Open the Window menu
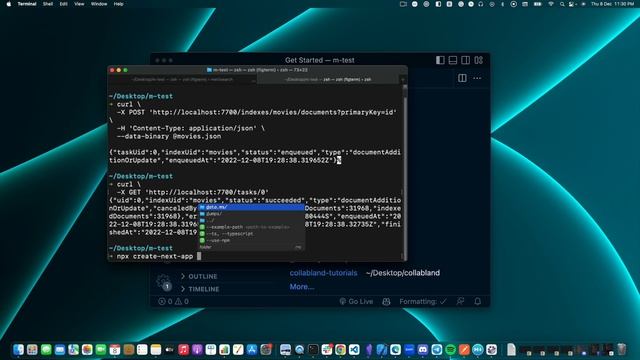640x360 pixels. [x=99, y=4]
